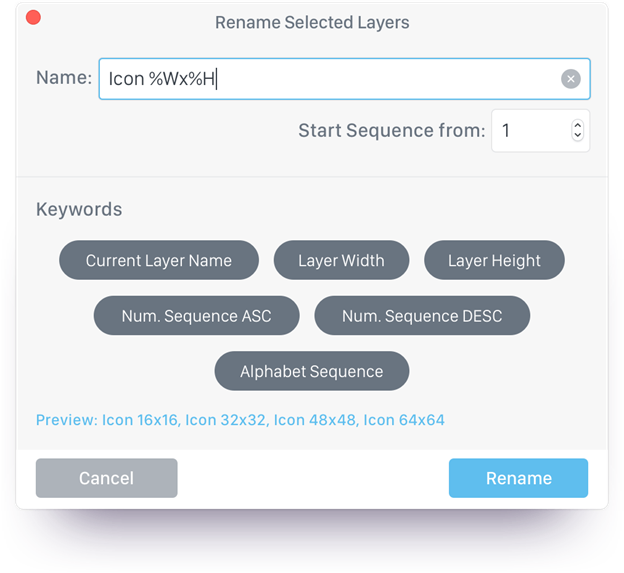Click the 'Rename Selected Layers' title
The width and height of the screenshot is (624, 573).
coord(312,22)
